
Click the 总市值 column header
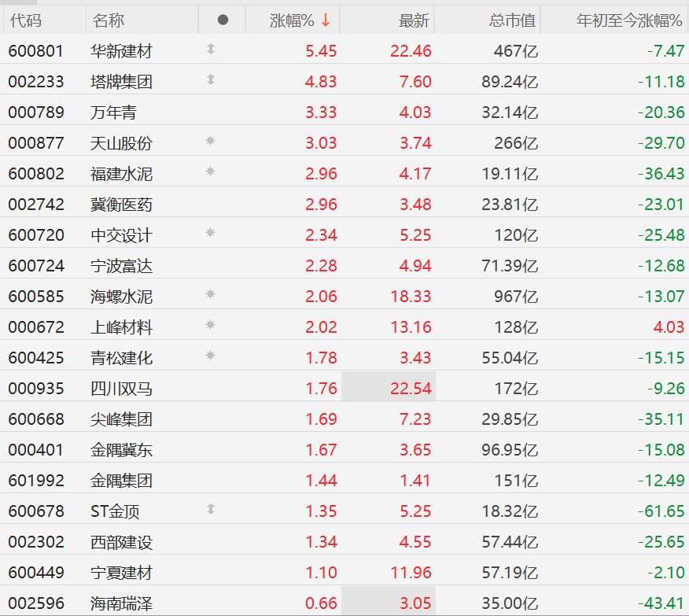point(512,20)
